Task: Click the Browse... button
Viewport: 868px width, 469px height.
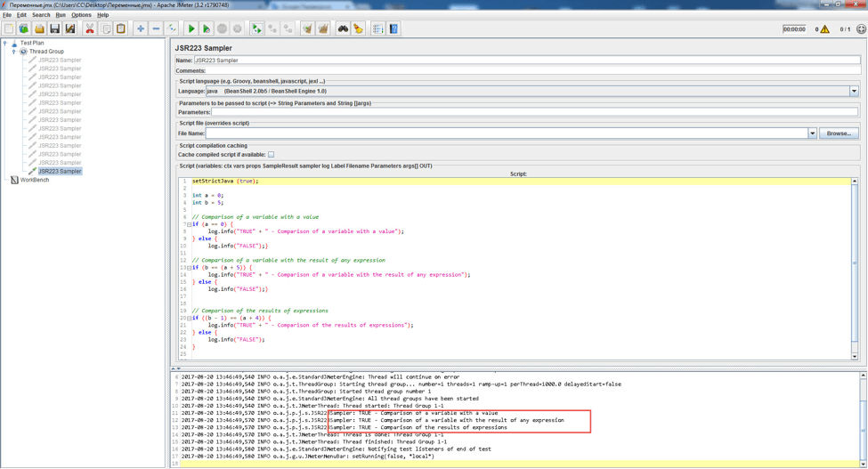Action: (839, 133)
